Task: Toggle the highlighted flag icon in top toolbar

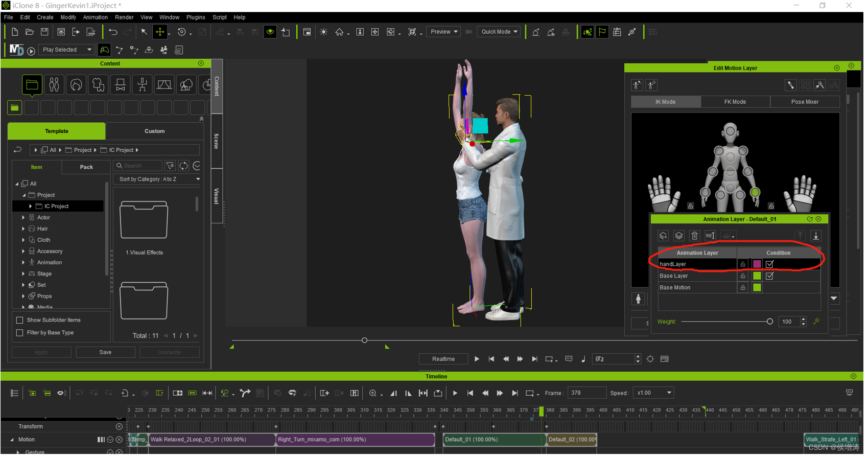Action: [x=602, y=32]
